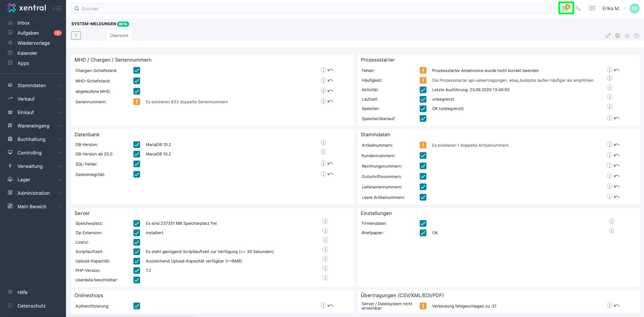Expand the Stammdaten sidebar menu dots

click(59, 85)
